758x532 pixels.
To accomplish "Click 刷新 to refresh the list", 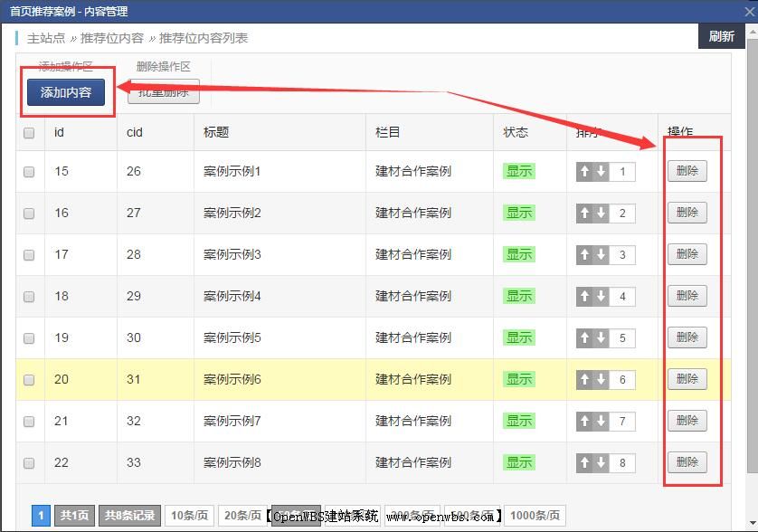I will pyautogui.click(x=721, y=38).
